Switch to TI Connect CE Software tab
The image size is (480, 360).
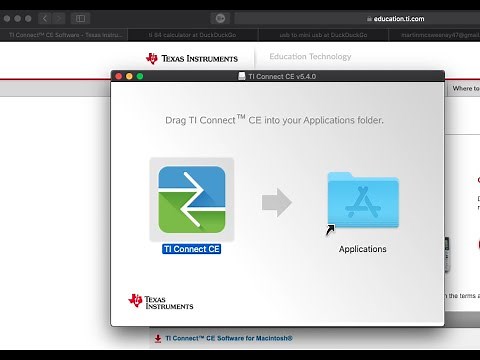pos(64,35)
